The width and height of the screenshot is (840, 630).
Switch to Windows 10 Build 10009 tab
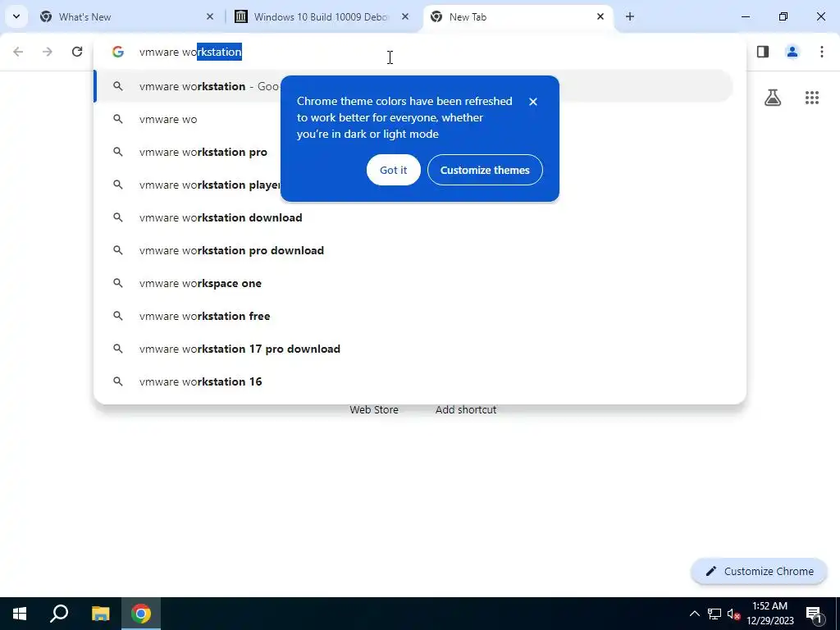pos(322,16)
